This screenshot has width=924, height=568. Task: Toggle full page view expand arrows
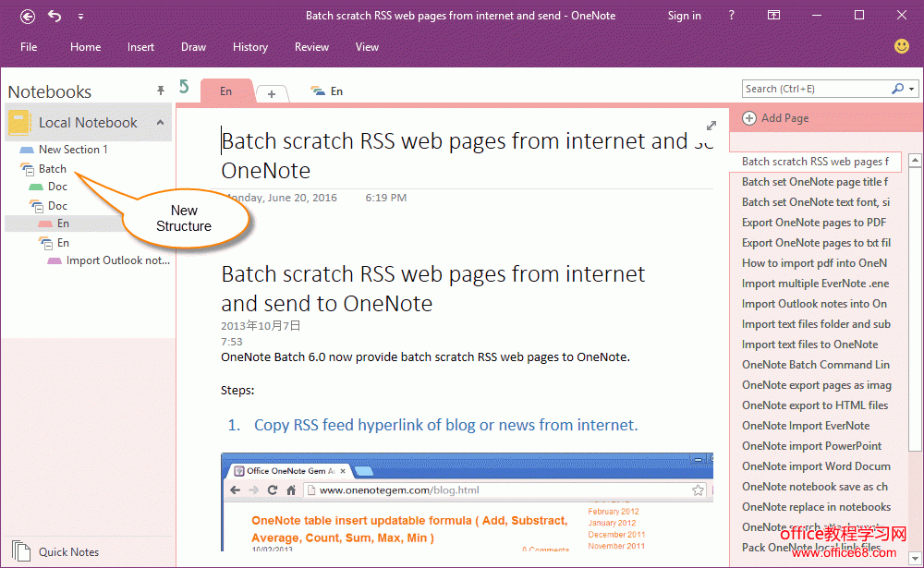tap(711, 126)
